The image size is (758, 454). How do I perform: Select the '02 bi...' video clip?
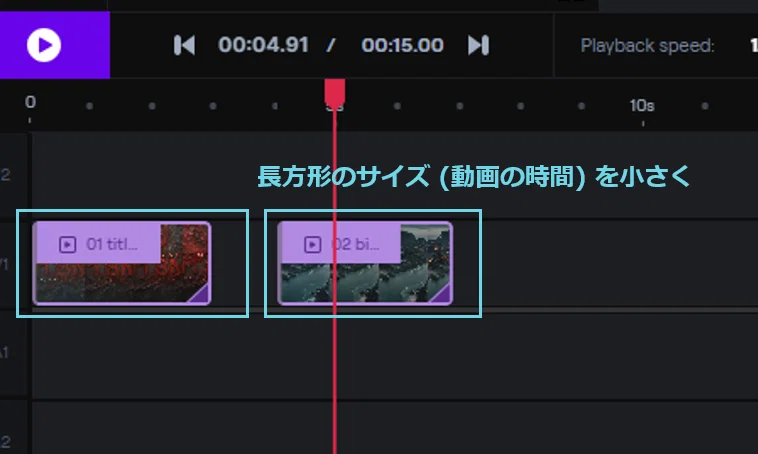tap(365, 264)
